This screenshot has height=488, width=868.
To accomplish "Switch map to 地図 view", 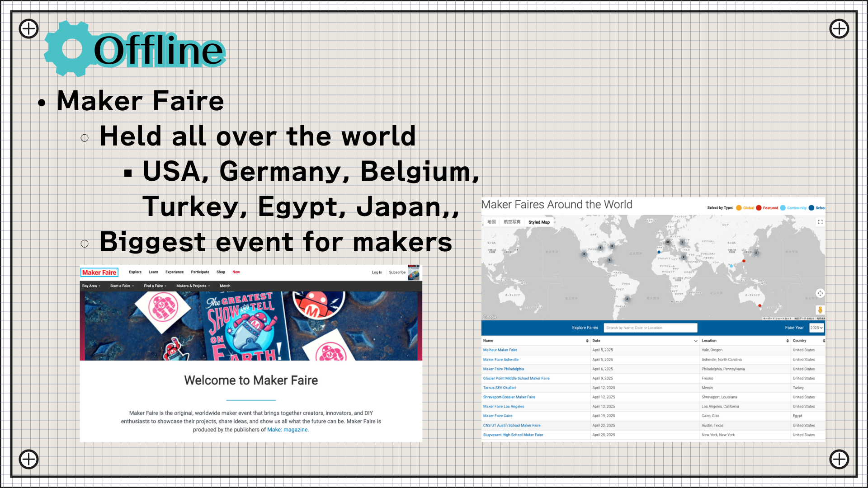I will (x=491, y=222).
